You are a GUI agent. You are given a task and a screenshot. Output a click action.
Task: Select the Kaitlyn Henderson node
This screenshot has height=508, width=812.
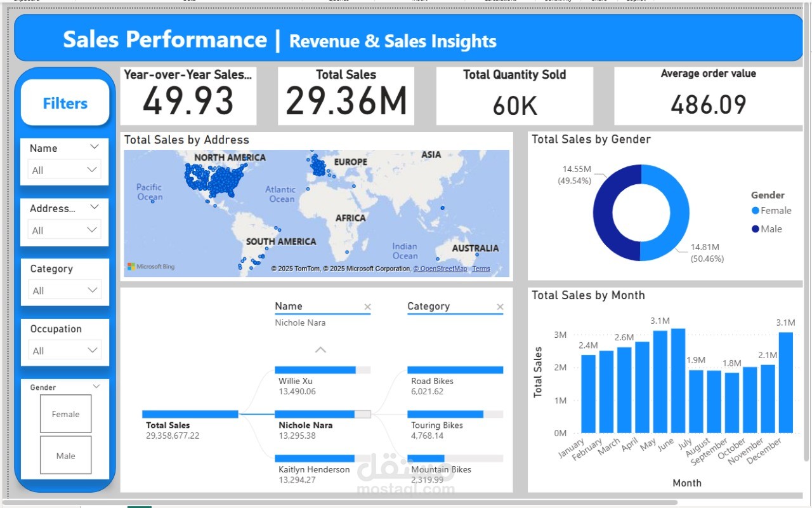(x=322, y=469)
